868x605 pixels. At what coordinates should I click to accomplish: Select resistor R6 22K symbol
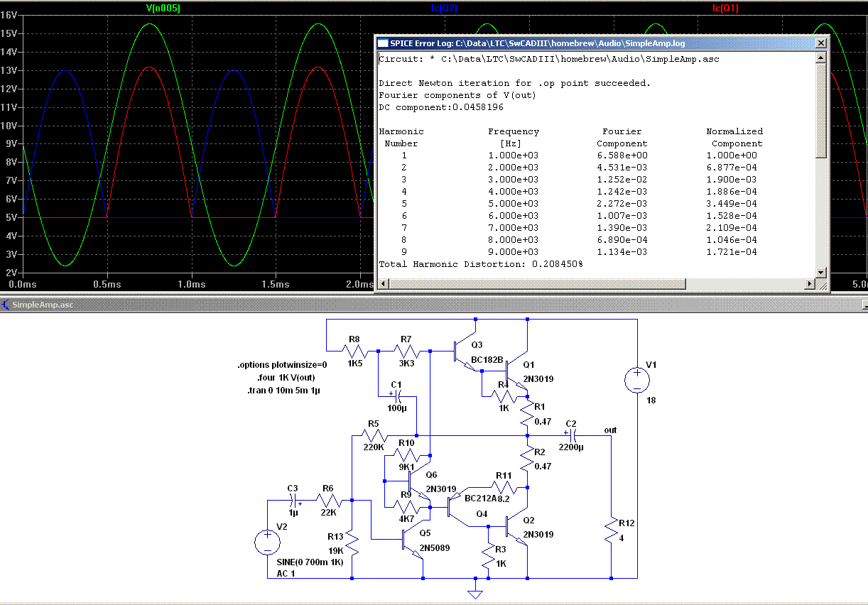[327, 500]
